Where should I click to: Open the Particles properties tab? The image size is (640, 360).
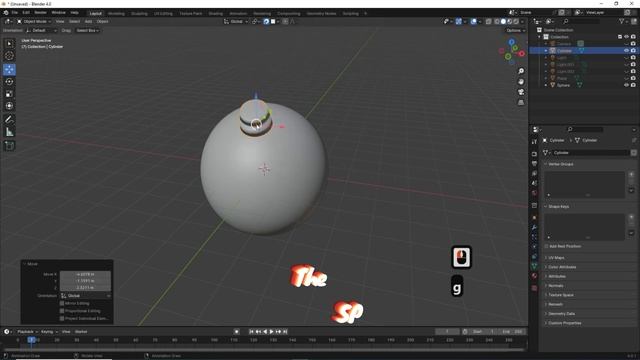(x=534, y=237)
